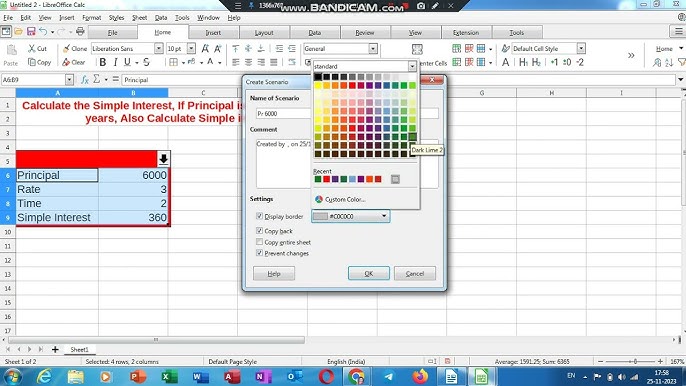Open the border color #C0C0C0 dropdown

coord(350,216)
